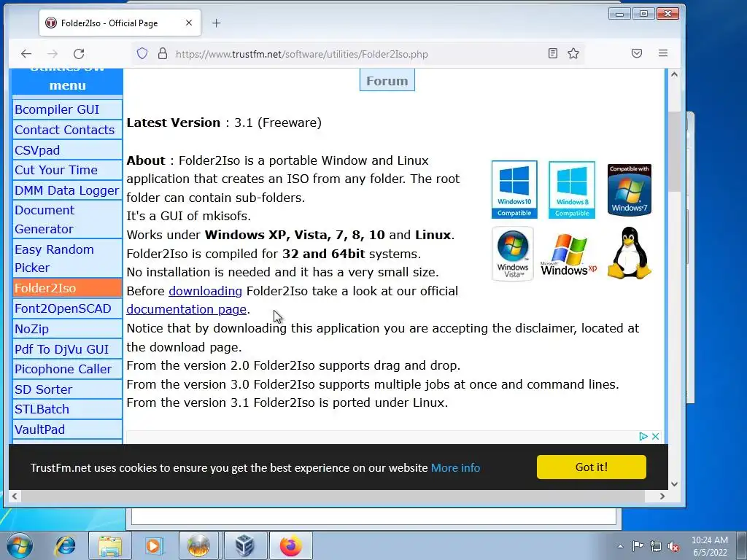747x560 pixels.
Task: Close the advertisement with X icon
Action: click(656, 436)
